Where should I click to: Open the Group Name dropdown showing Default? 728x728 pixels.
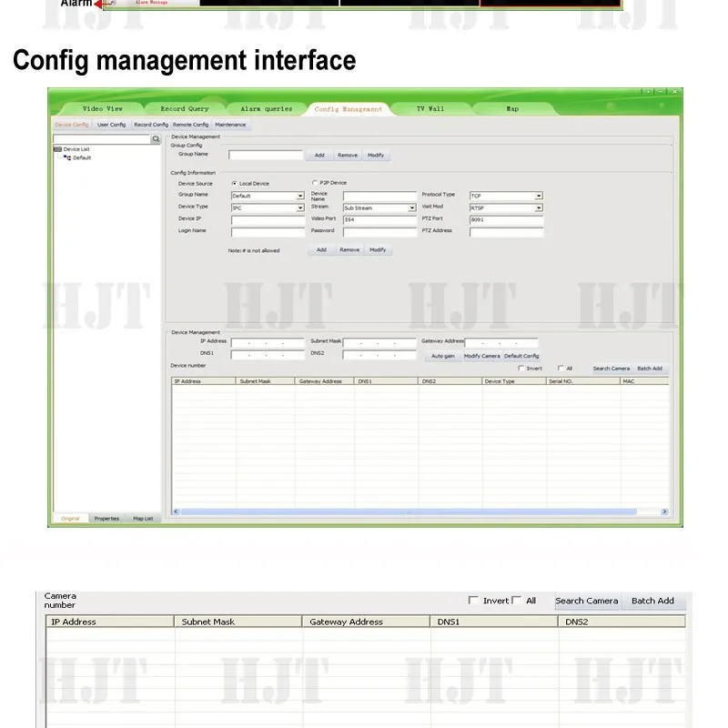268,196
